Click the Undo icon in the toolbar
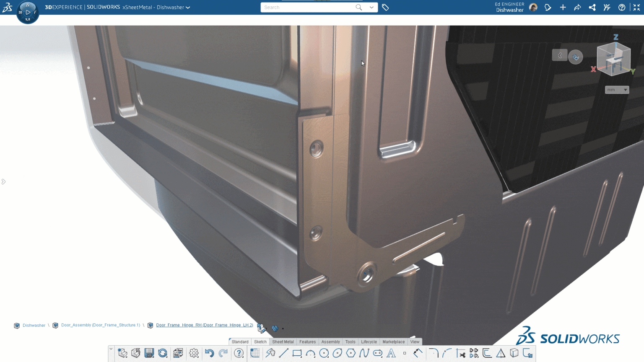 click(x=209, y=353)
